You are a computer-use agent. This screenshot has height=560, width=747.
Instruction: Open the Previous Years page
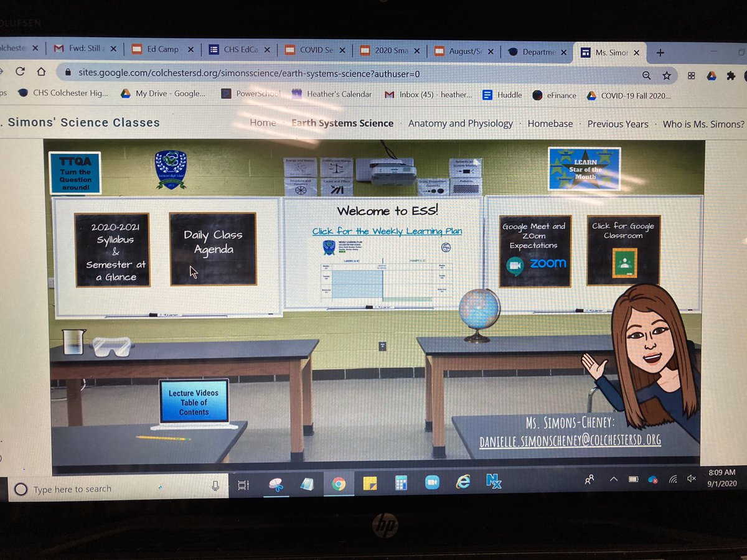tap(618, 124)
